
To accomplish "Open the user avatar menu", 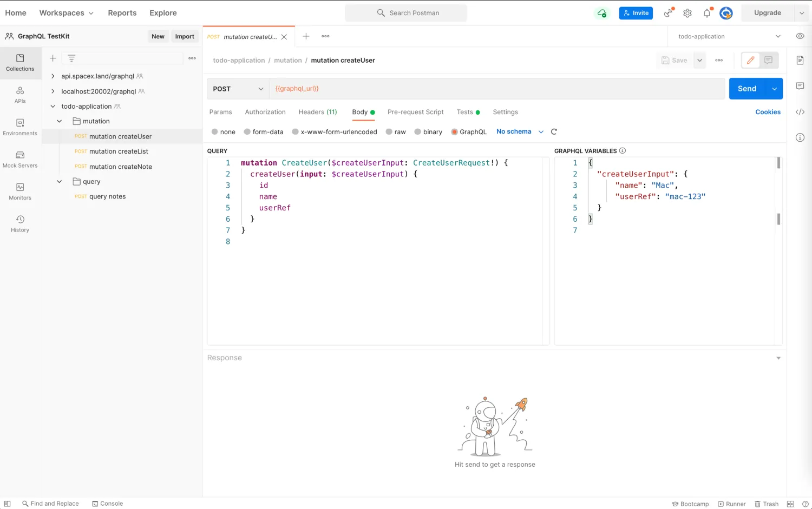I will (726, 13).
